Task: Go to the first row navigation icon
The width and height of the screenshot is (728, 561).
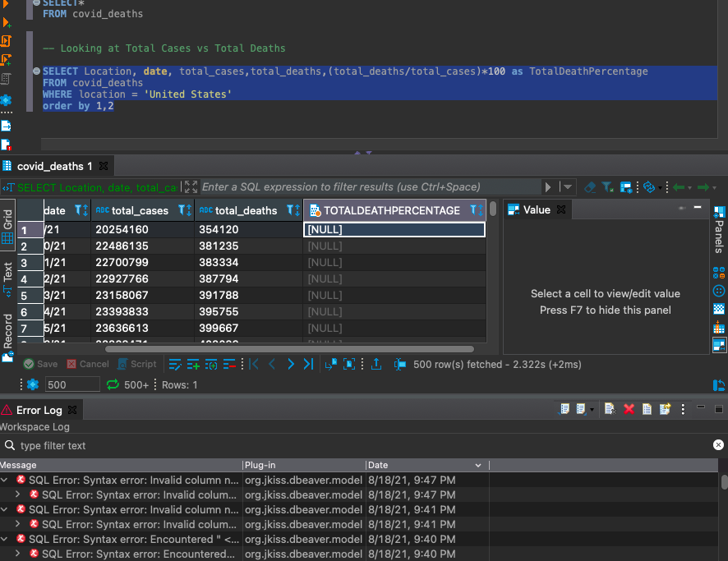Action: 252,364
